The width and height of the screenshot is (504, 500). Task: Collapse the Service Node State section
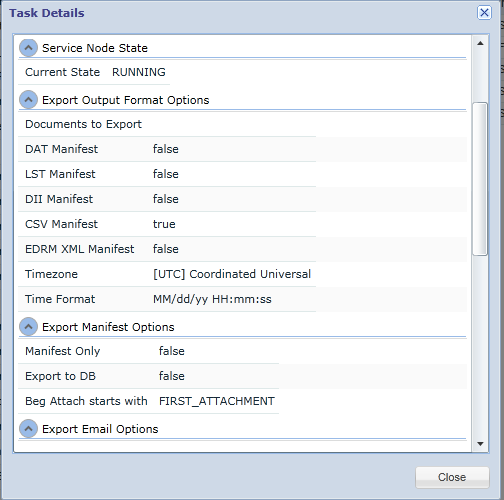click(28, 48)
